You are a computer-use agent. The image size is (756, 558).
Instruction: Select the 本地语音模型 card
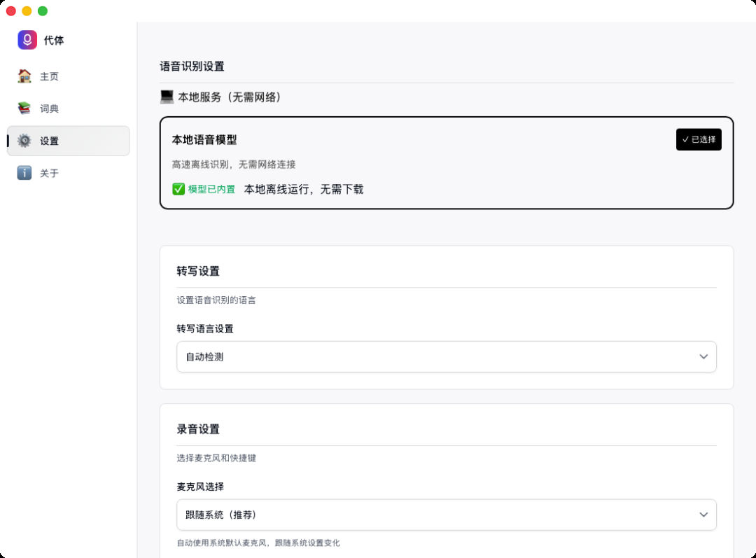point(446,163)
